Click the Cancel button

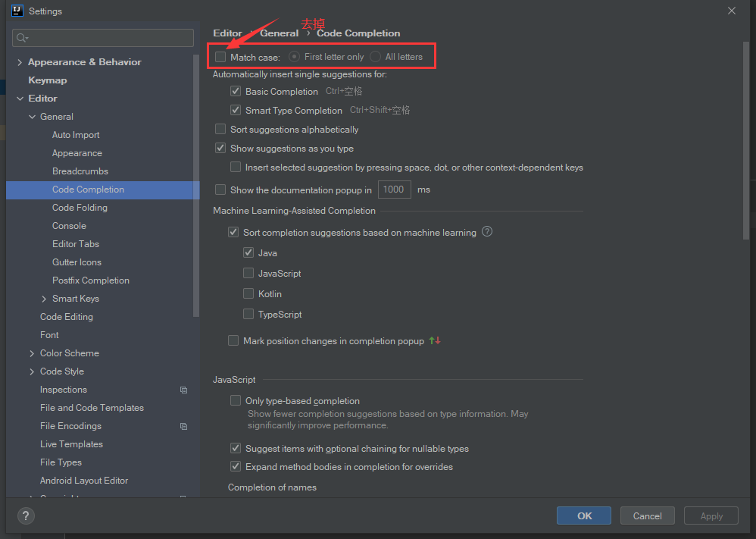point(647,515)
